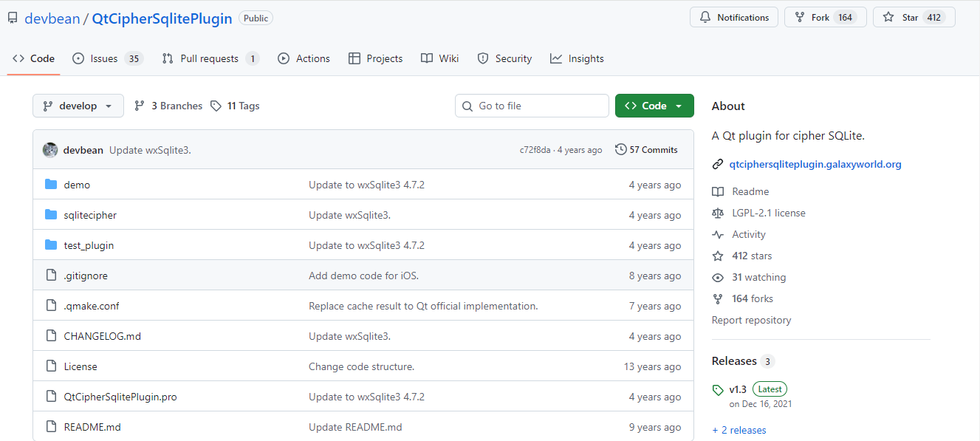Open 'Update README.md' commit message

tap(355, 427)
